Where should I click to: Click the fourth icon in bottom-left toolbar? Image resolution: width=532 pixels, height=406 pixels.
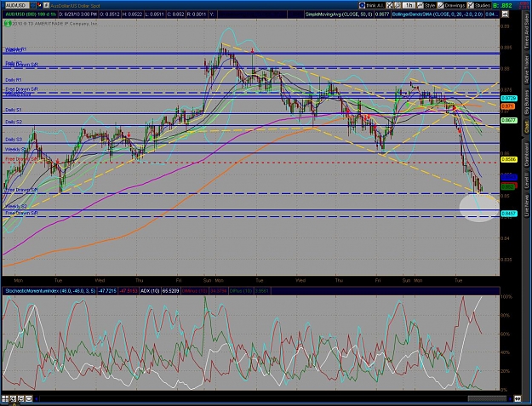point(29,398)
